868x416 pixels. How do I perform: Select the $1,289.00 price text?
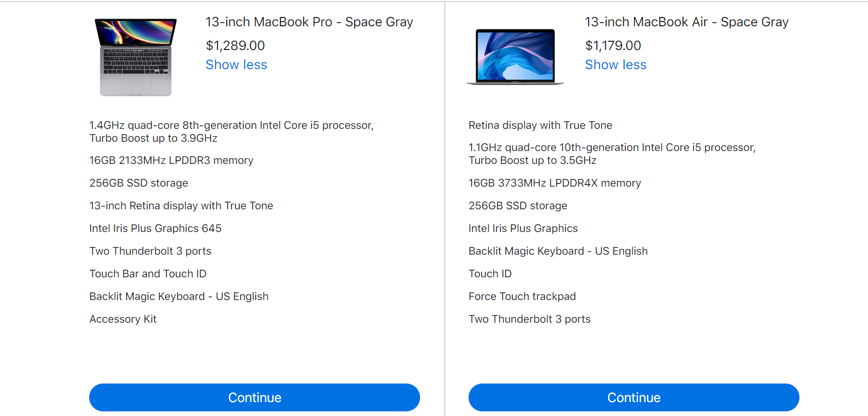click(x=235, y=45)
